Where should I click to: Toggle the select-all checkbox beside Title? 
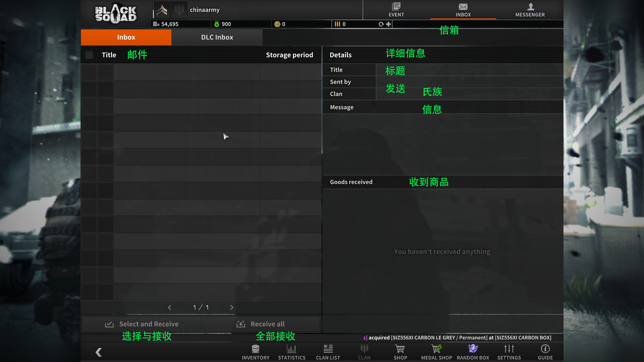(x=89, y=55)
